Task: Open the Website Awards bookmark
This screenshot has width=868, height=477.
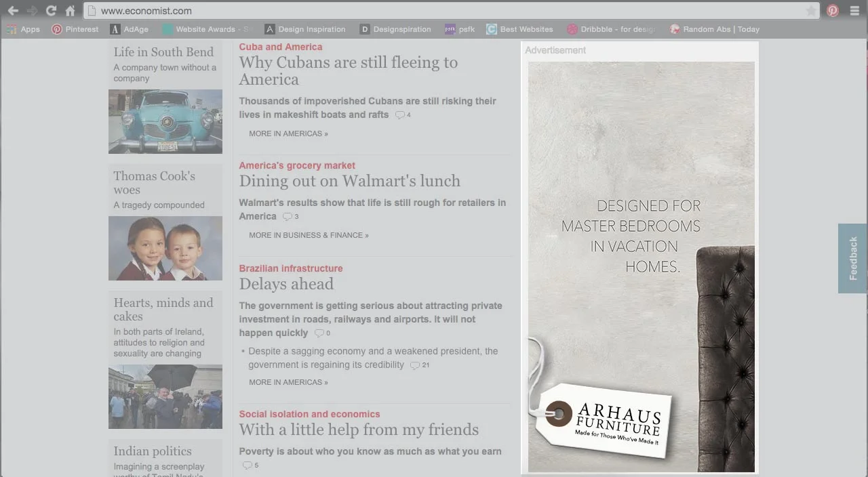Action: tap(207, 29)
